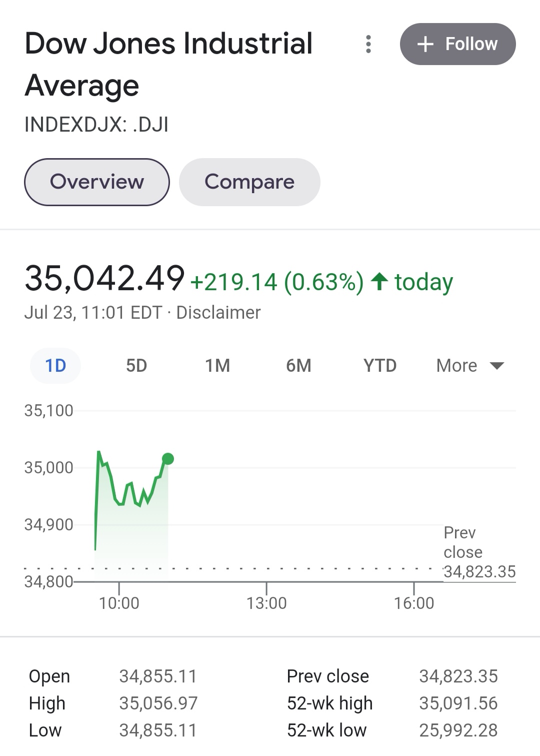Select the 1D time range
The image size is (540, 756).
pos(55,366)
